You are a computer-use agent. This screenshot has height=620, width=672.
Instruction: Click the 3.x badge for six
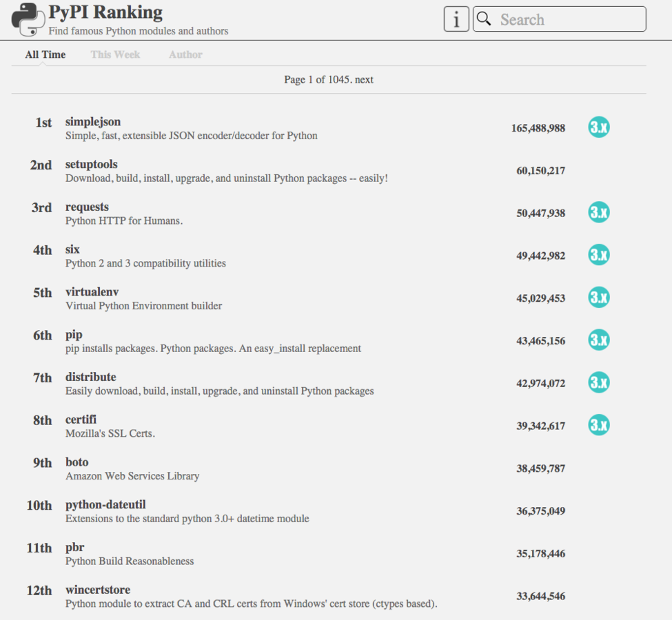599,255
